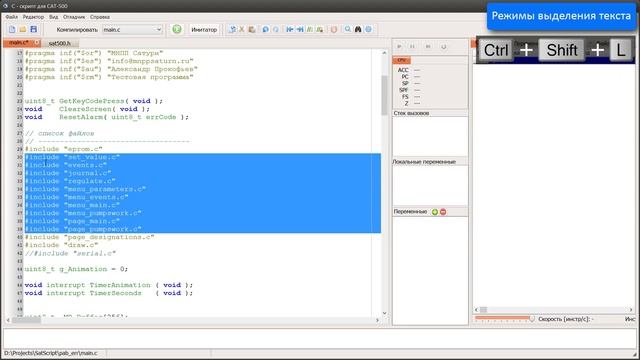Screen dimensions: 640x360
Task: Click the line #include "page_designations.c"
Action: point(89,237)
